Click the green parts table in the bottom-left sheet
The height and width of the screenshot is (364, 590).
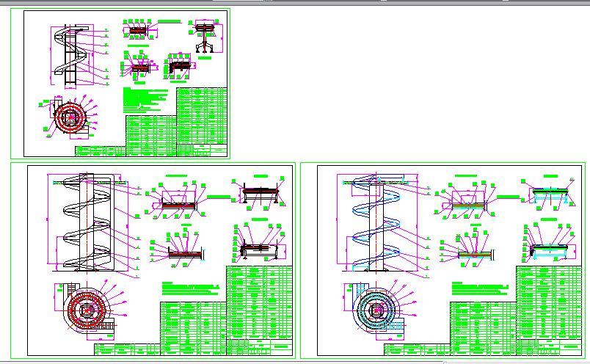pyautogui.click(x=194, y=310)
